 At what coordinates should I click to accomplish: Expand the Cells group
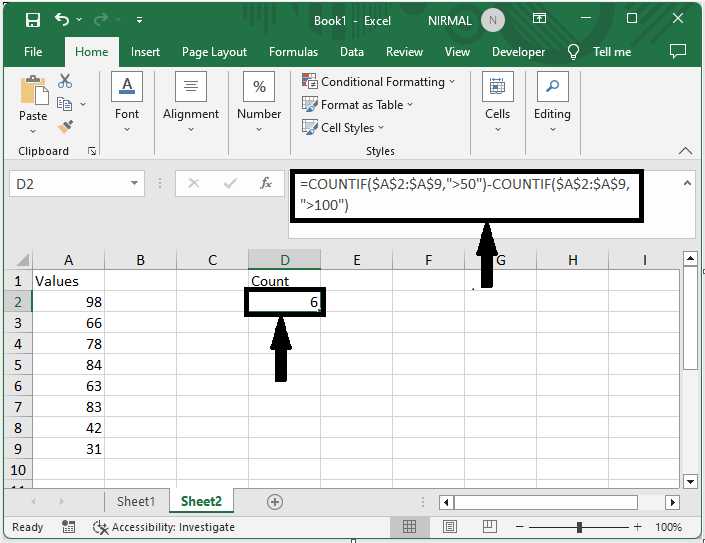[497, 103]
